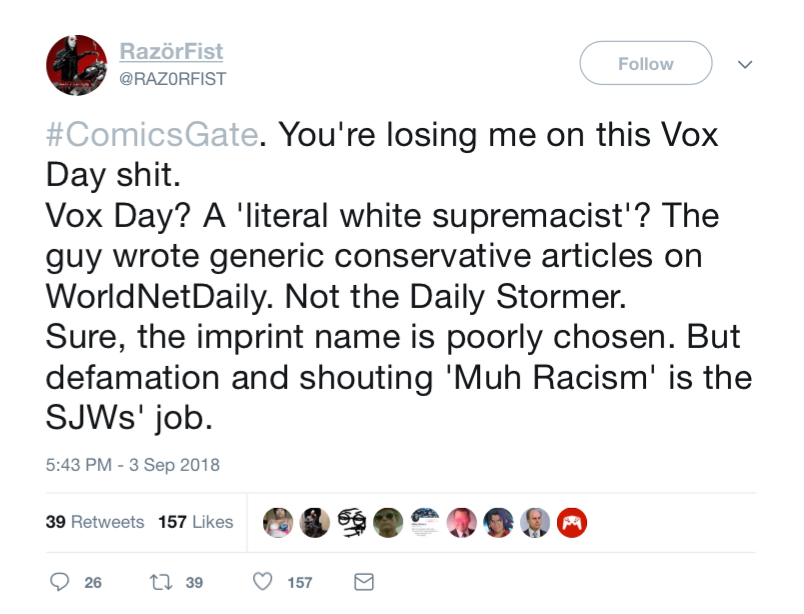View the list of 157 Likes
804x614 pixels.
195,522
